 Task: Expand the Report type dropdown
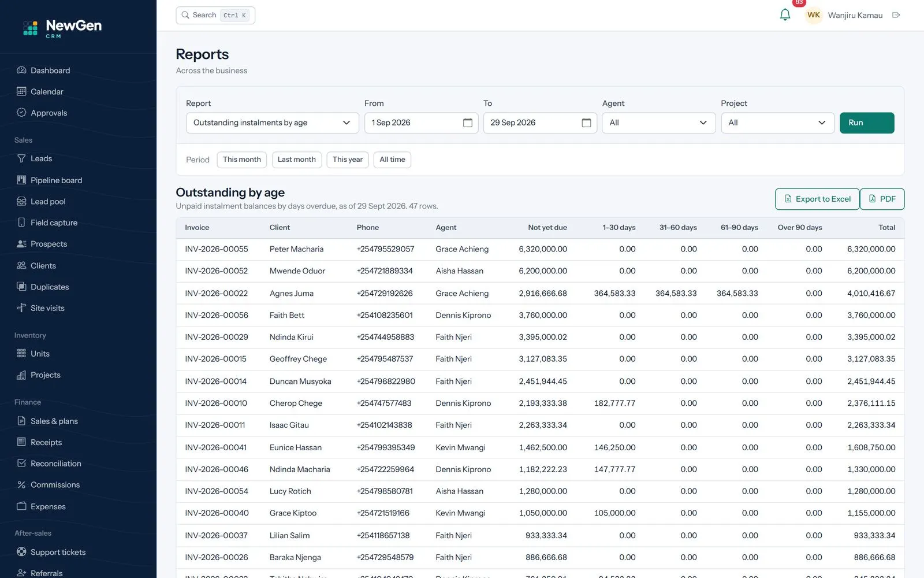coord(273,123)
